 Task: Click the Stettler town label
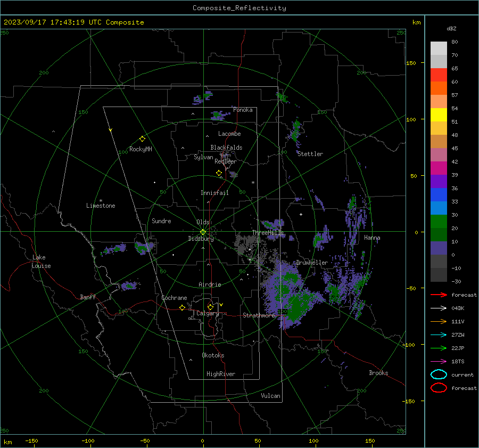pyautogui.click(x=310, y=154)
